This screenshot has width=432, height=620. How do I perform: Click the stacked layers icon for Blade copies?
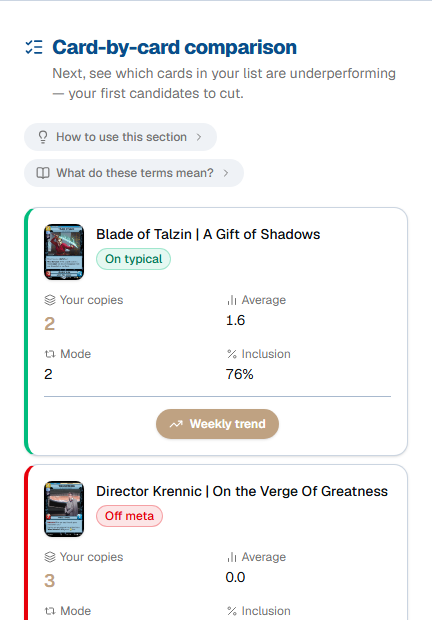point(50,300)
